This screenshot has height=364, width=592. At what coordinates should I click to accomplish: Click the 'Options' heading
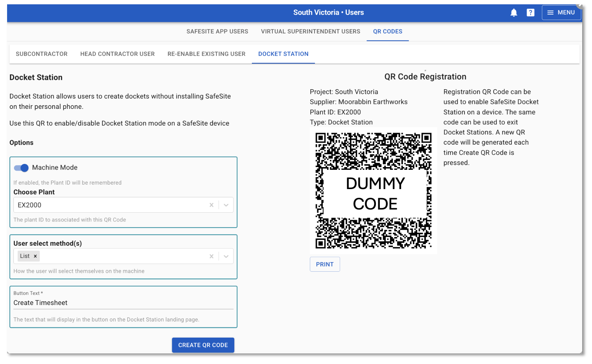(x=21, y=143)
